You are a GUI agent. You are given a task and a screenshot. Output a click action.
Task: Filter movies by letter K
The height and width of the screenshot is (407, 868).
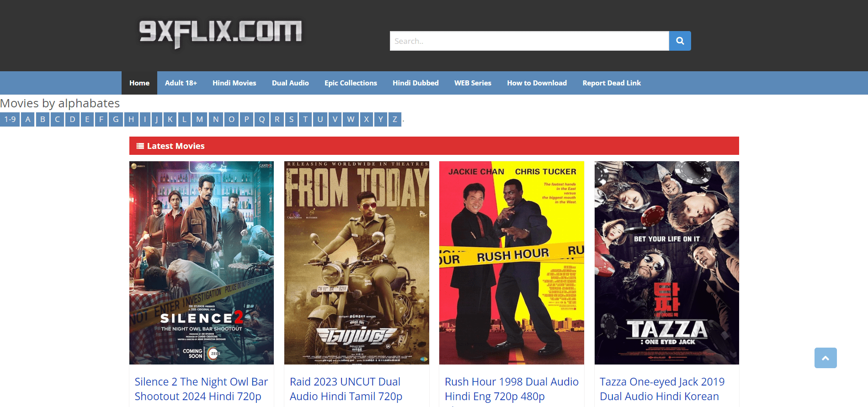170,119
